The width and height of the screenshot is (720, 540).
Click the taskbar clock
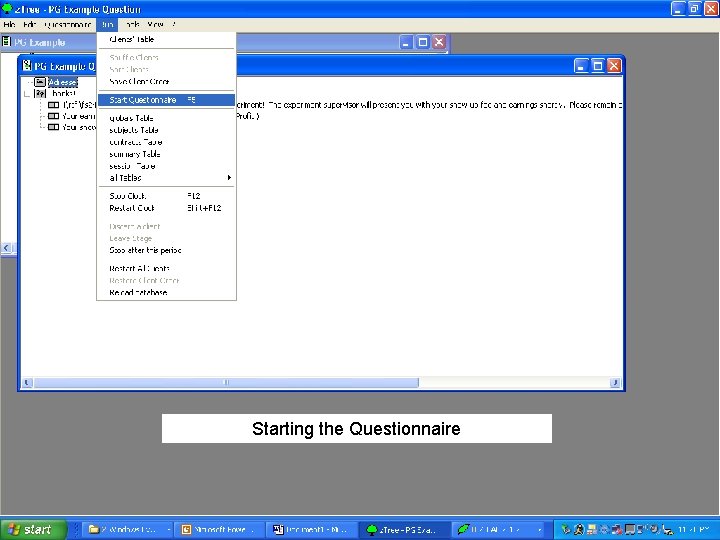(x=694, y=529)
